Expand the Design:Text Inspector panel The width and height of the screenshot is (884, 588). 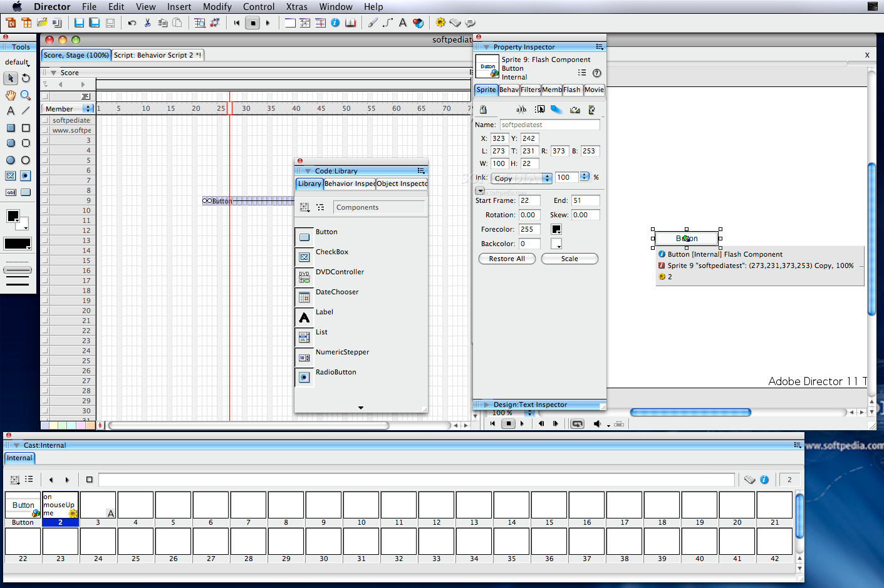pyautogui.click(x=487, y=405)
